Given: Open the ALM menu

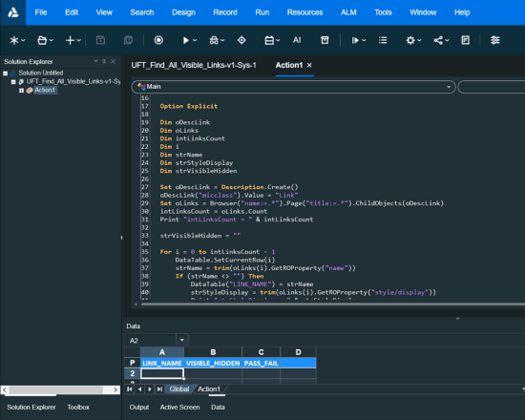Looking at the screenshot, I should point(348,12).
